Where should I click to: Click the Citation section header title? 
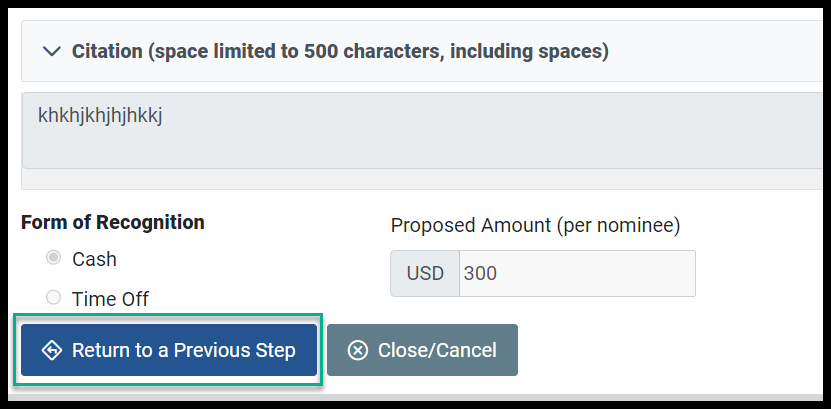click(340, 51)
